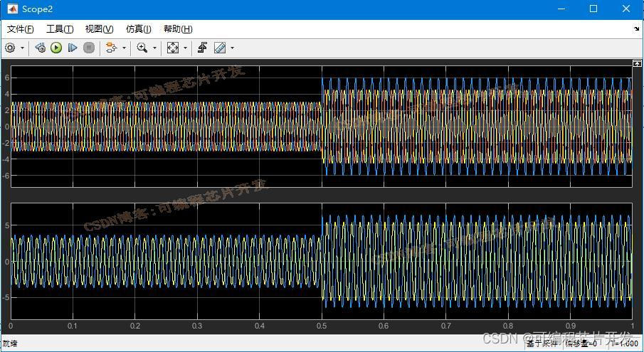Select the zoom magnifier tool

(x=142, y=48)
